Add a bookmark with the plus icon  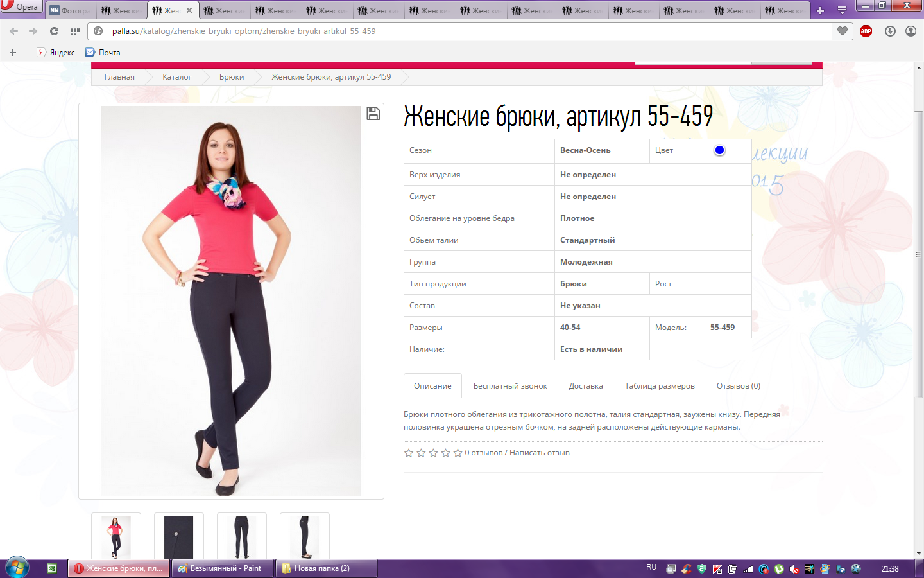tap(12, 53)
